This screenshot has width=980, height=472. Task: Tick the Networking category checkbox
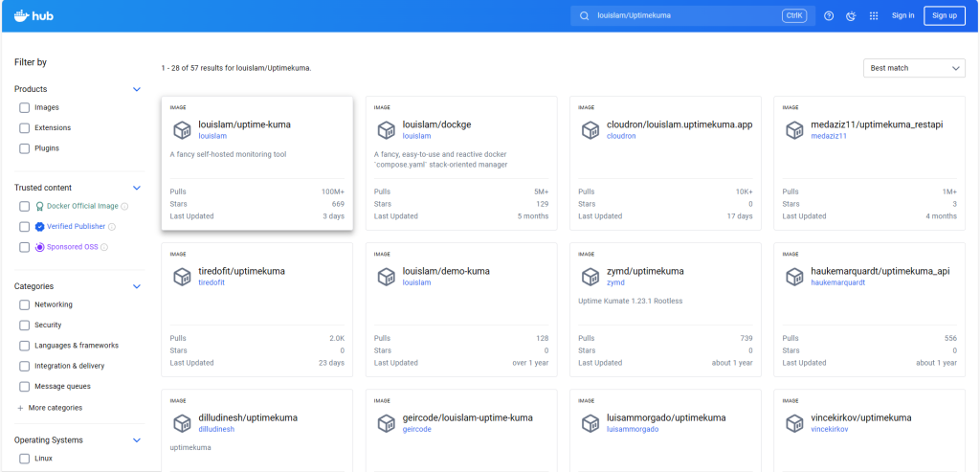pyautogui.click(x=24, y=304)
